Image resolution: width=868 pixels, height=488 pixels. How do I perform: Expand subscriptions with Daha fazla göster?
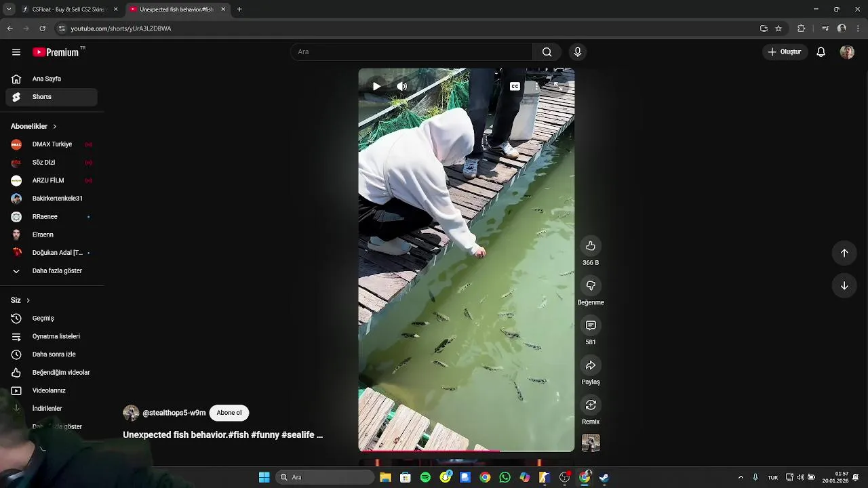pyautogui.click(x=52, y=271)
